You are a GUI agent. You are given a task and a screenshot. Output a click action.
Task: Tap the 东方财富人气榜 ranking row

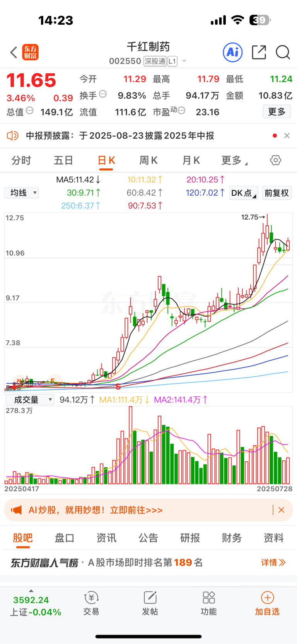point(148,562)
